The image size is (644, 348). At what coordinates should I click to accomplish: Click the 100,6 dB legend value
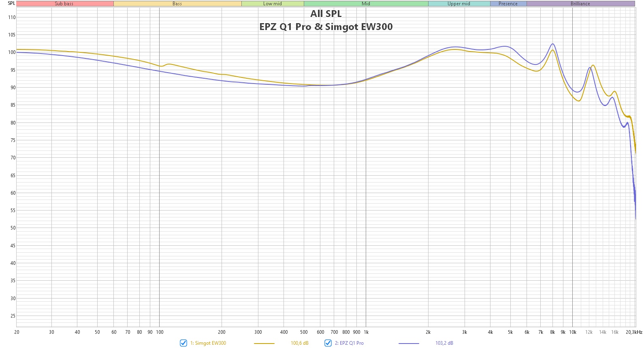pyautogui.click(x=300, y=343)
